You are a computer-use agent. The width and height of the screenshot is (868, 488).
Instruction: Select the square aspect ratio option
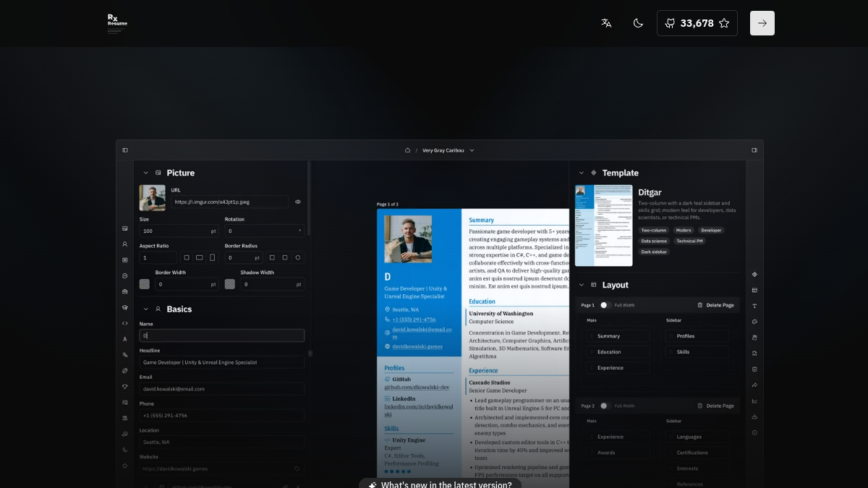tap(187, 257)
